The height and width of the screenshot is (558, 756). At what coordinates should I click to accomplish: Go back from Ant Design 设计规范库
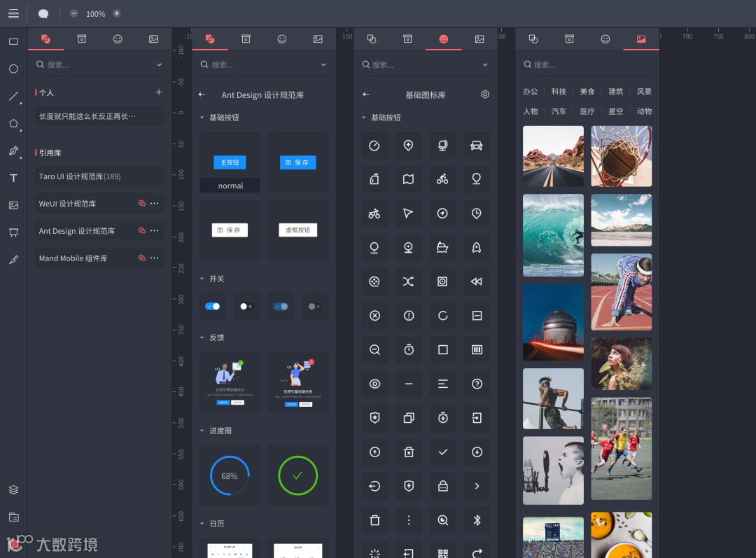point(202,95)
